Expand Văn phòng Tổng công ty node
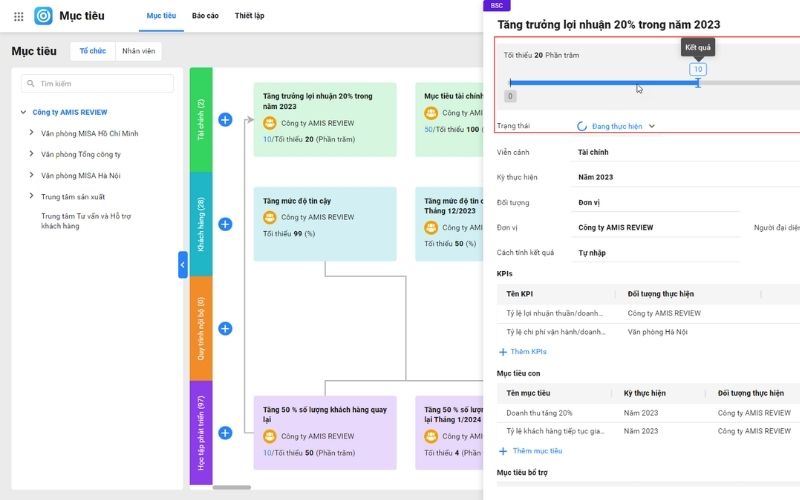 pos(31,154)
